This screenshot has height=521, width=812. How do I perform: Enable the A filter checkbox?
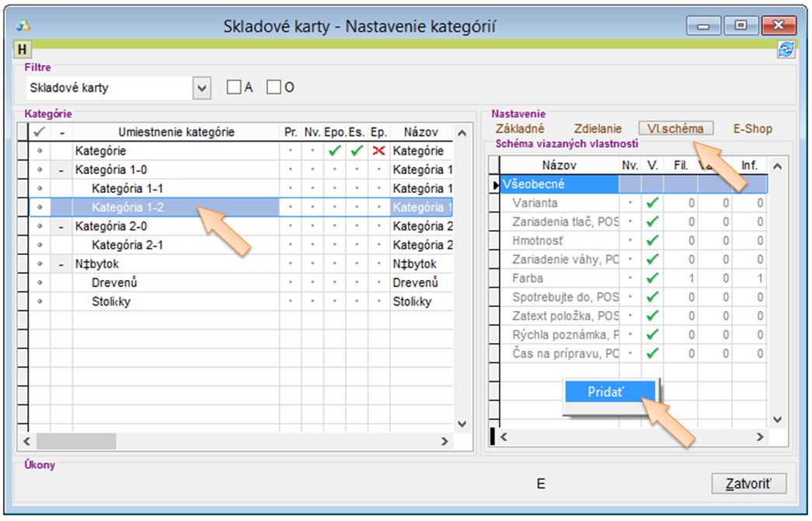233,88
